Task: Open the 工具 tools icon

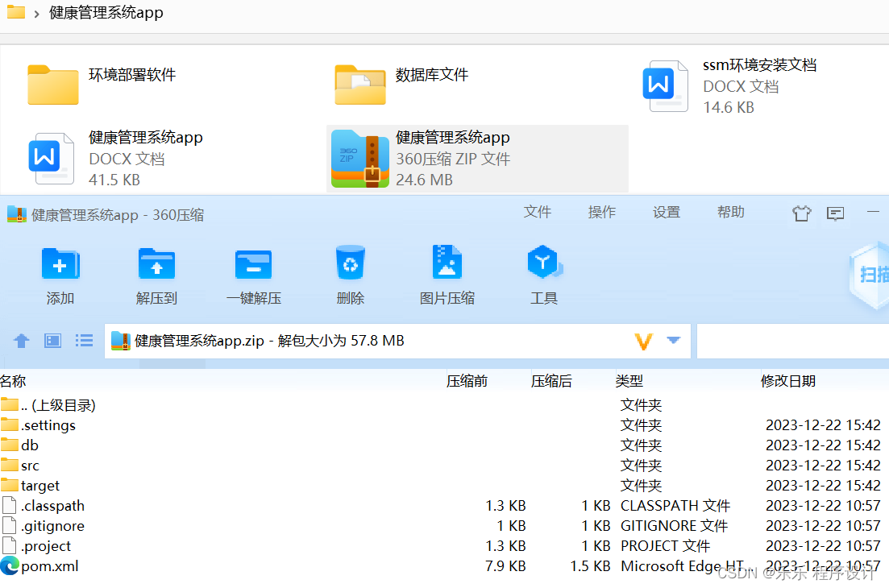Action: click(544, 262)
